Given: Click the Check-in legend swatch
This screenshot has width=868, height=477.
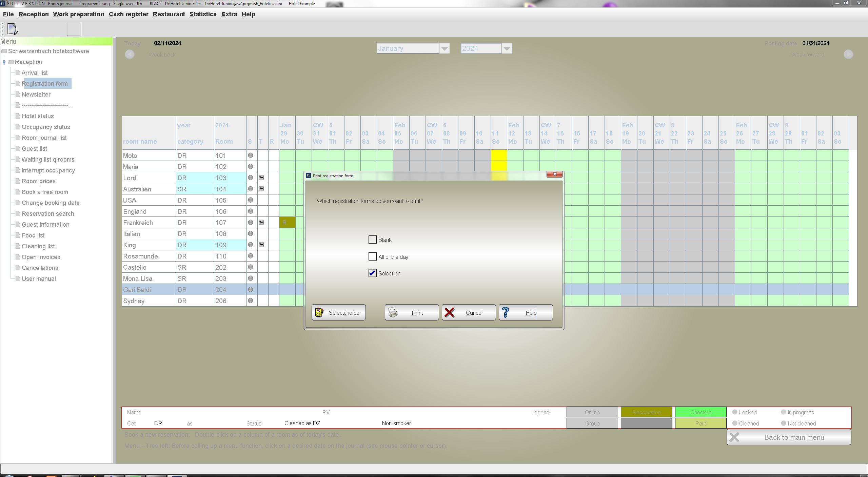Looking at the screenshot, I should tap(701, 412).
